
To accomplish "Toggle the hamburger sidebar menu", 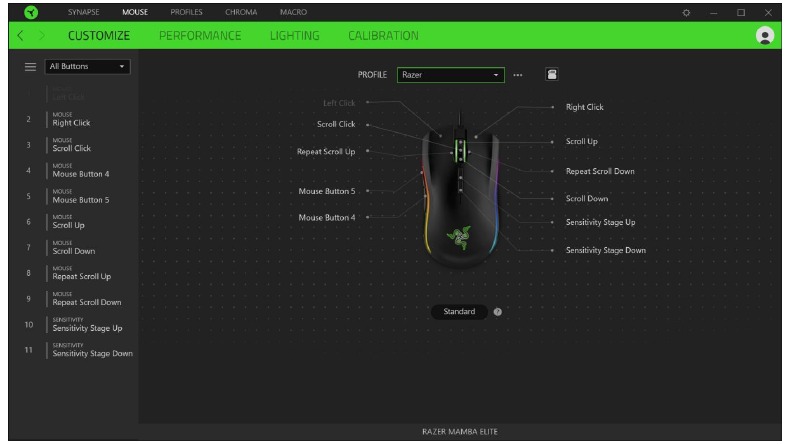I will pos(30,66).
